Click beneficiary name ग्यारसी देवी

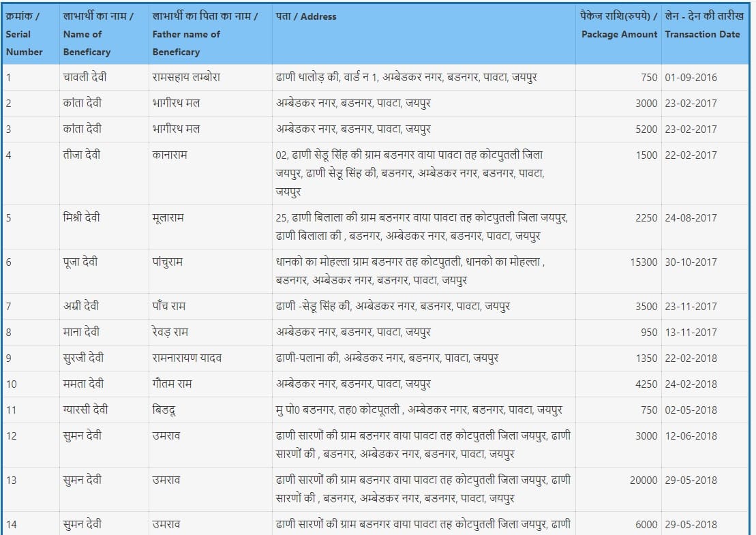(x=85, y=410)
